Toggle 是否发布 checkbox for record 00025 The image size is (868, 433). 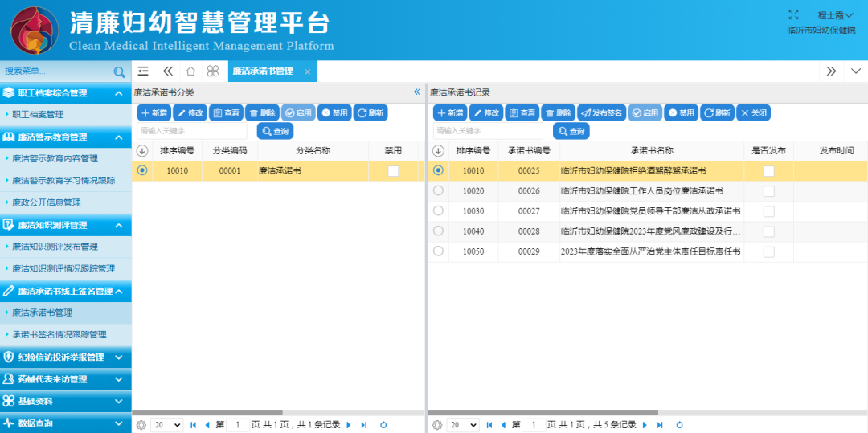pos(769,171)
